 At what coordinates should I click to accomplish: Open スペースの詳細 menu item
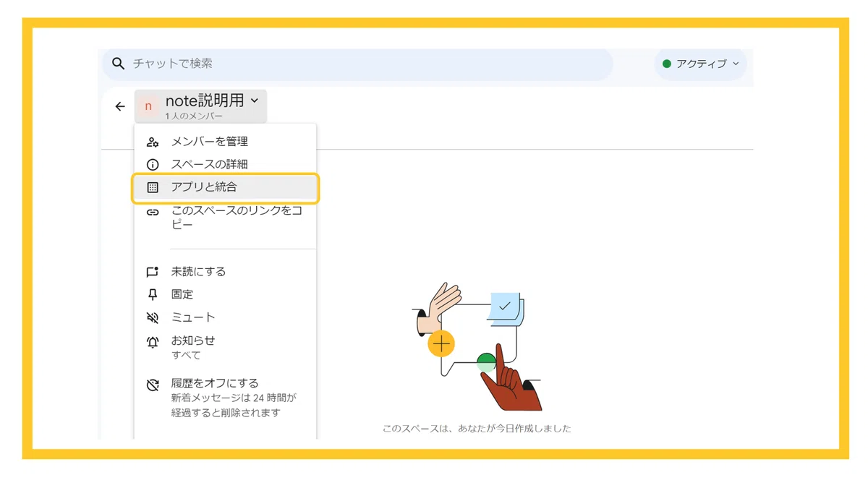pos(225,164)
